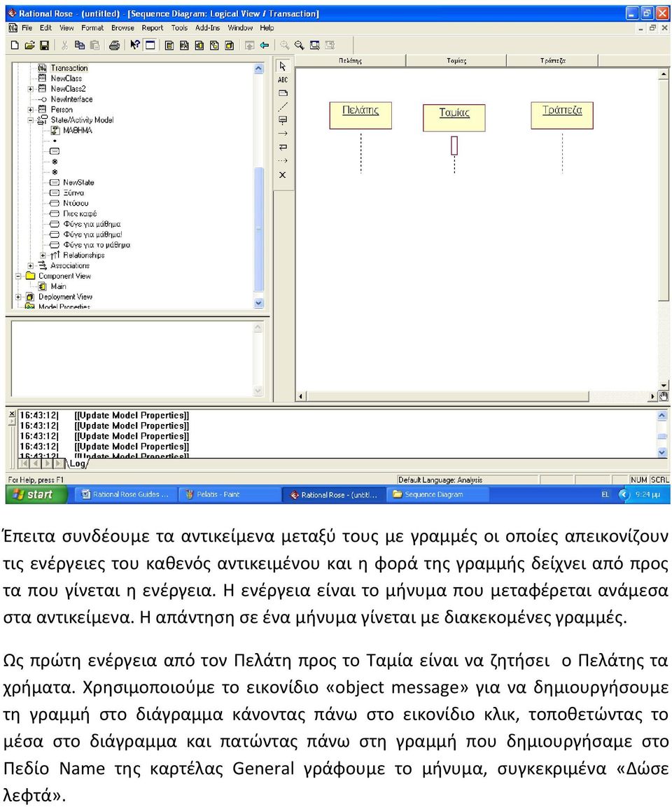Open the Report menu
The width and height of the screenshot is (672, 807).
153,28
